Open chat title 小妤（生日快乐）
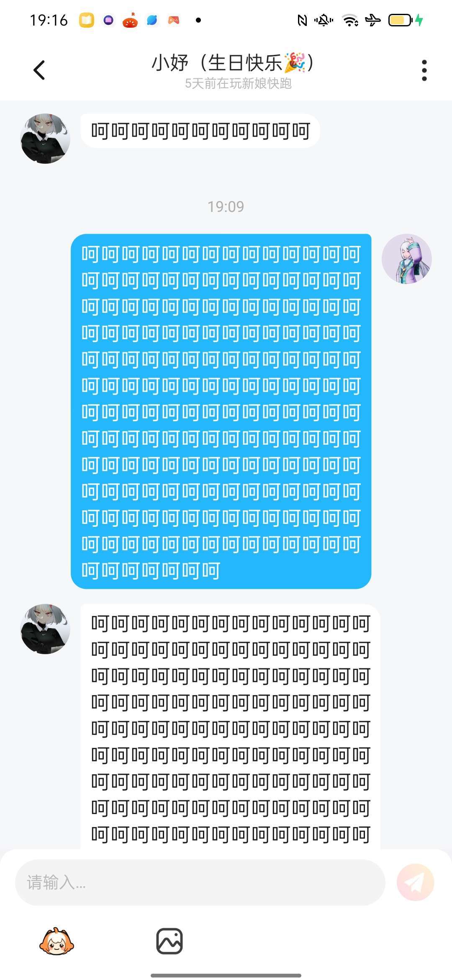The height and width of the screenshot is (980, 452). coord(232,63)
